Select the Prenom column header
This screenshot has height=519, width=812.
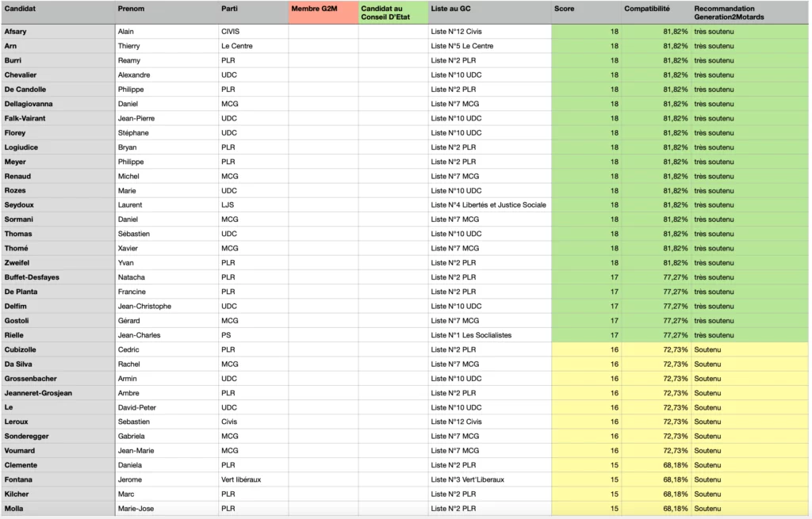166,13
